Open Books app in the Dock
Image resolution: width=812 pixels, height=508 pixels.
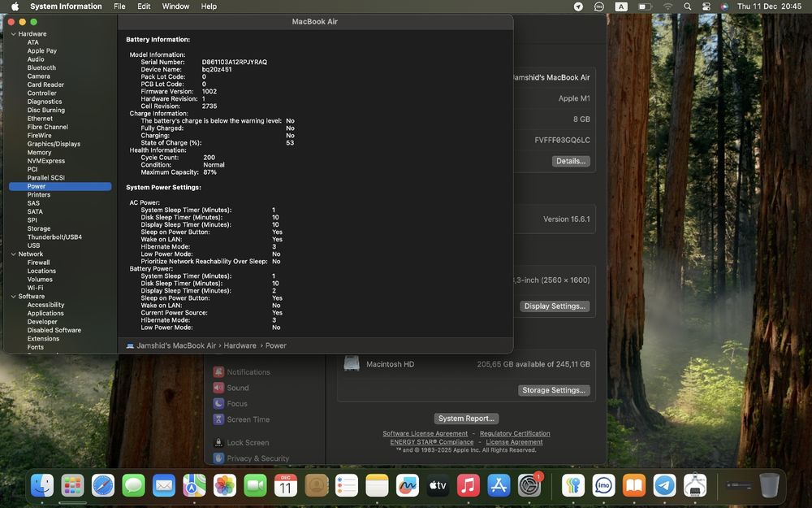coord(634,486)
